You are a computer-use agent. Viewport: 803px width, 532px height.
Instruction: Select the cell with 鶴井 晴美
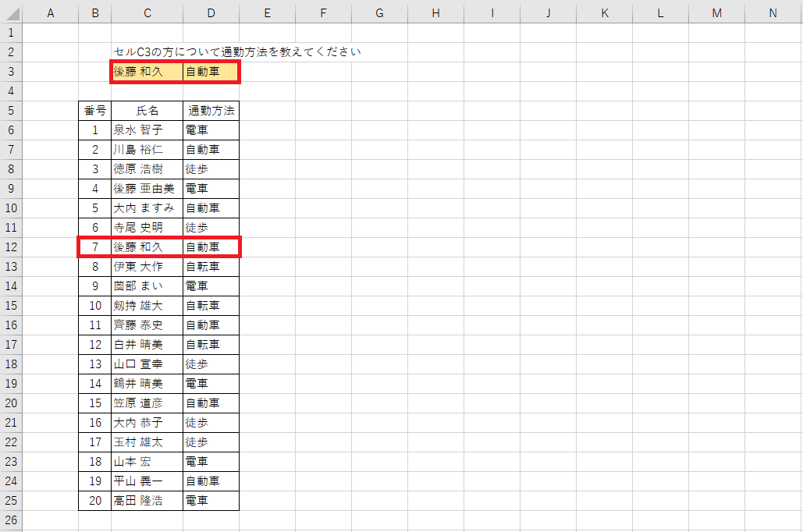click(147, 384)
